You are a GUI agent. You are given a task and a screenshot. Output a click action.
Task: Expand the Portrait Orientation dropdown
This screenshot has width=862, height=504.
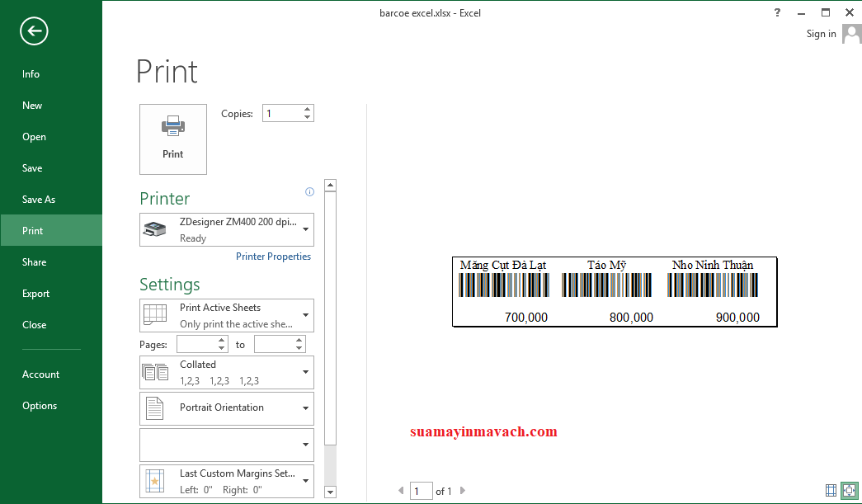coord(306,408)
